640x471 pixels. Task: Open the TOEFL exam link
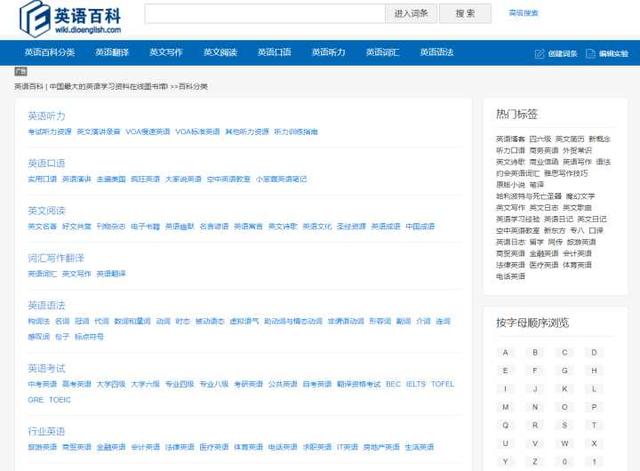443,384
